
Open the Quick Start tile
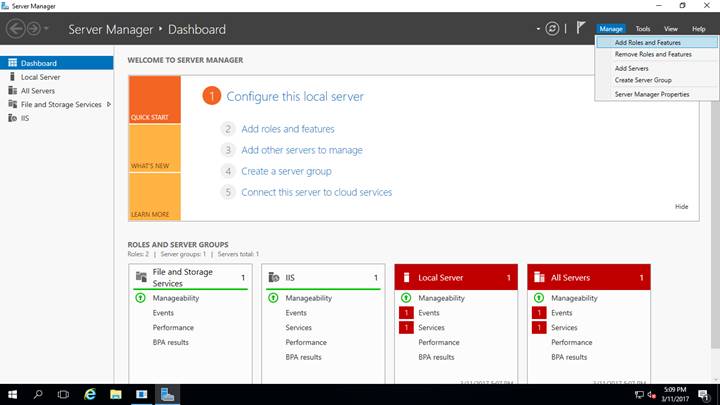click(155, 100)
